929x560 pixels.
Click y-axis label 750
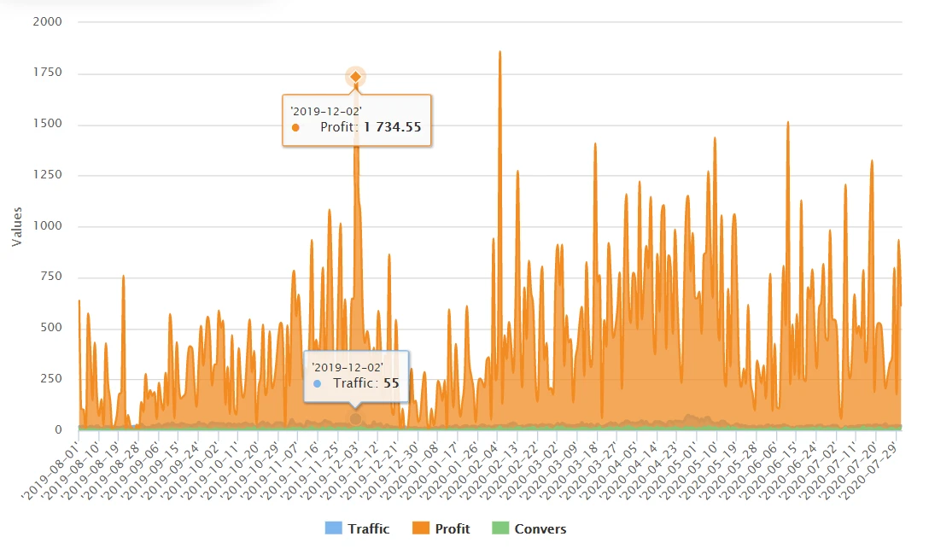click(x=50, y=276)
